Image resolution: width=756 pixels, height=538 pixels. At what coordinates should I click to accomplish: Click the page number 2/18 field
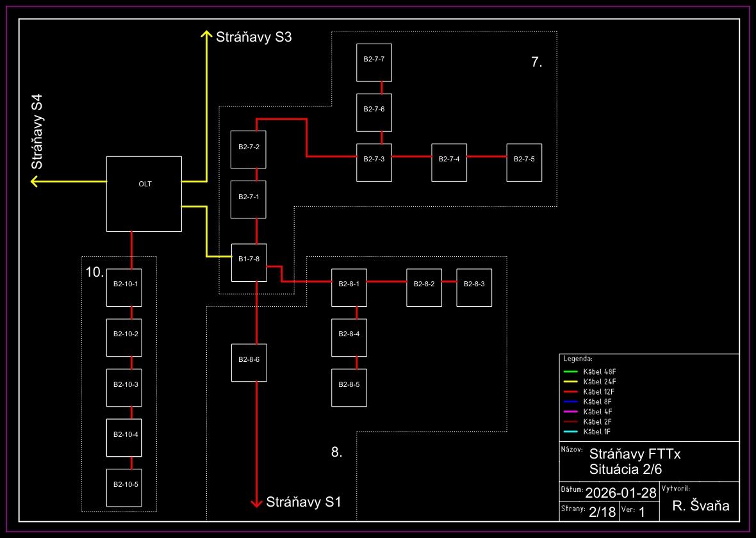(600, 512)
